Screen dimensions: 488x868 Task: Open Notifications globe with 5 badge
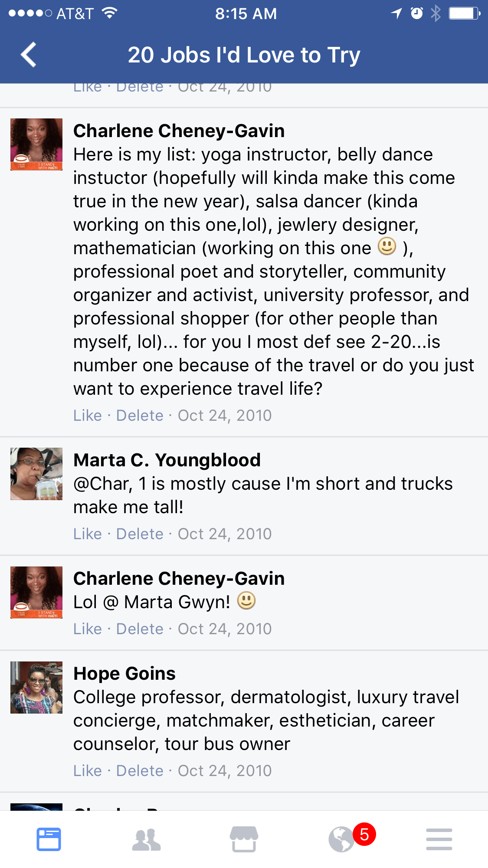click(x=343, y=839)
